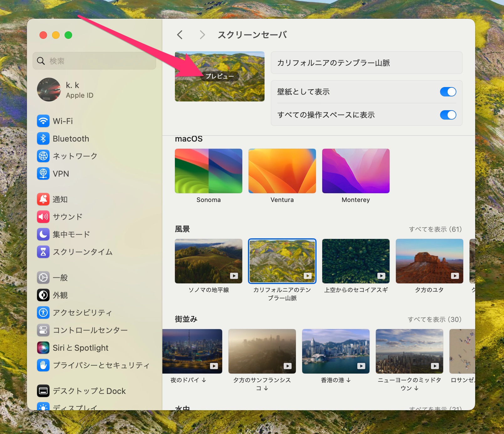
Task: Click the 検索 search field
Action: [x=94, y=61]
